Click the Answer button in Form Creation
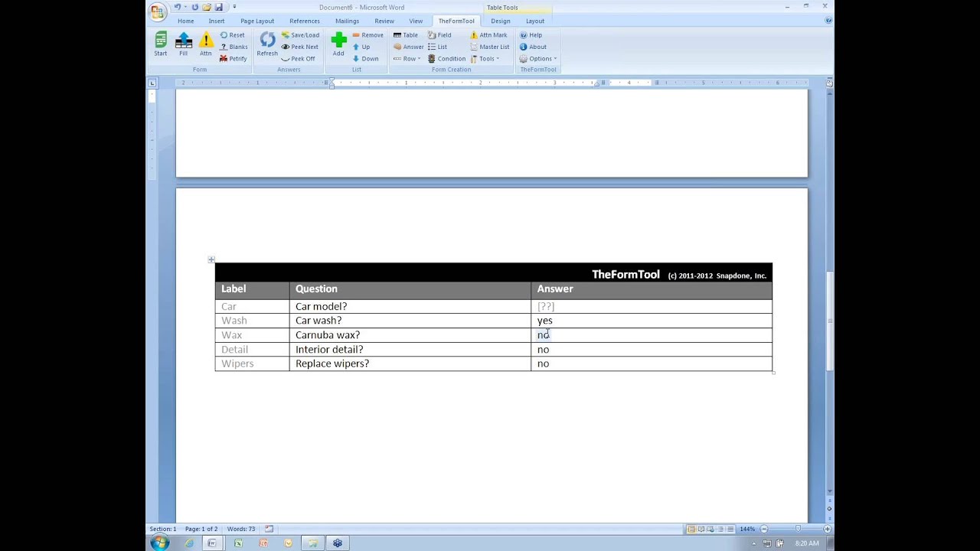 (408, 47)
